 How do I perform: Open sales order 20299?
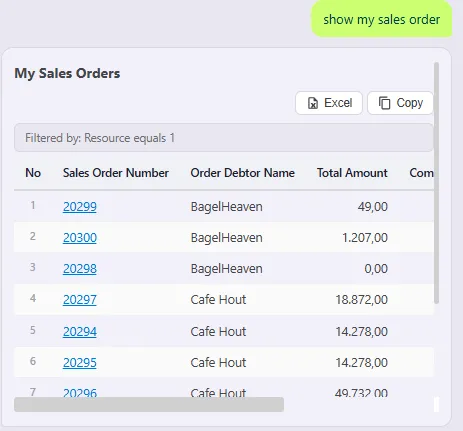(x=80, y=207)
